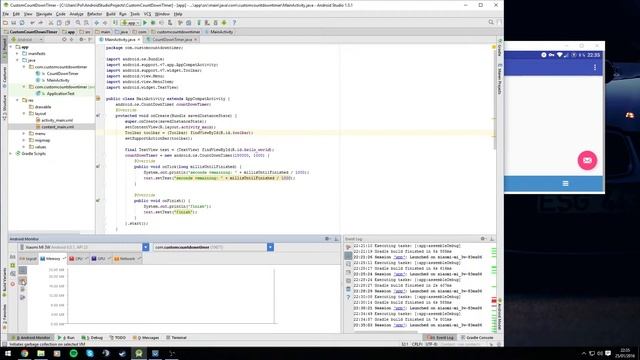Click the Make Project icon left of app selector
This screenshot has height=360, width=640.
(x=115, y=23)
